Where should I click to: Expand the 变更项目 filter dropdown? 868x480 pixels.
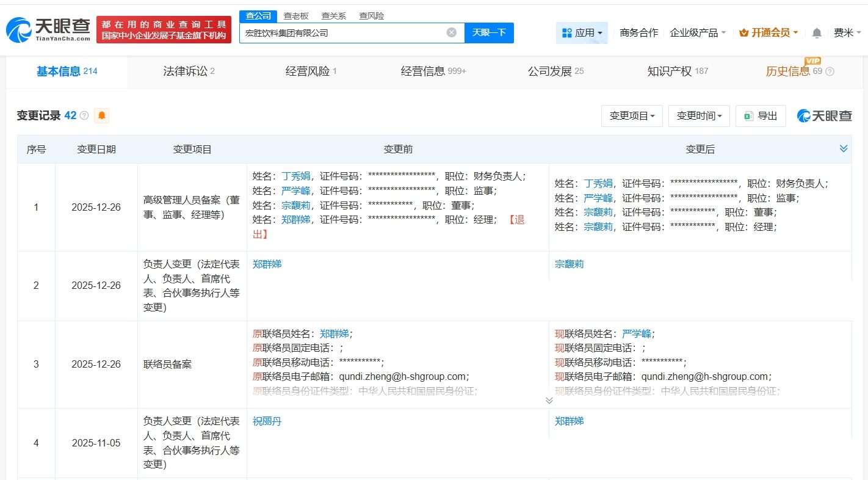632,115
